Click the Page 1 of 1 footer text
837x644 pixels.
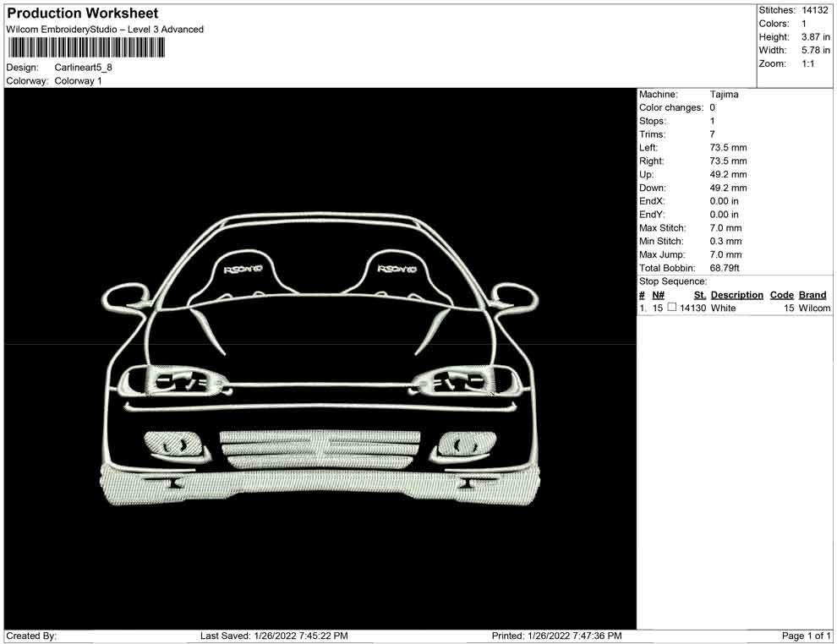[x=806, y=636]
